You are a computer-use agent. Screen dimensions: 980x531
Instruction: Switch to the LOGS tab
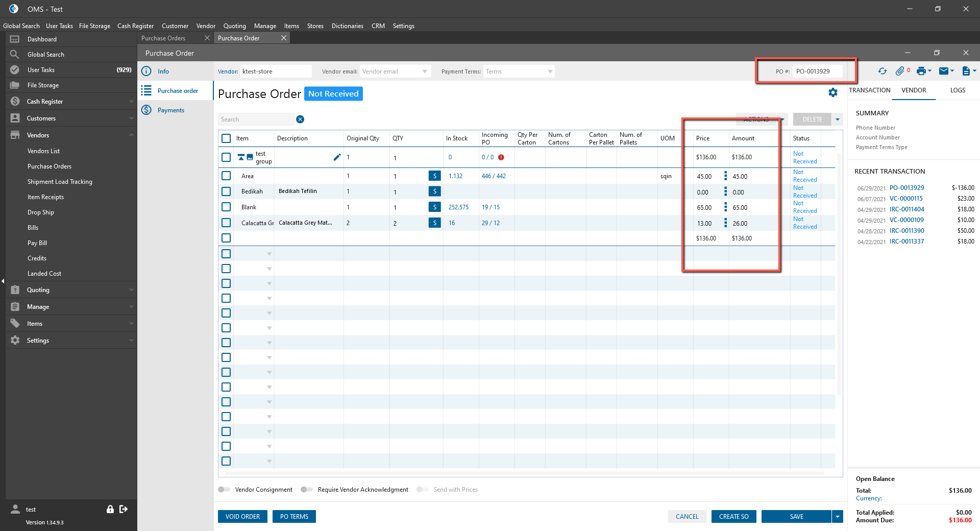pos(958,90)
